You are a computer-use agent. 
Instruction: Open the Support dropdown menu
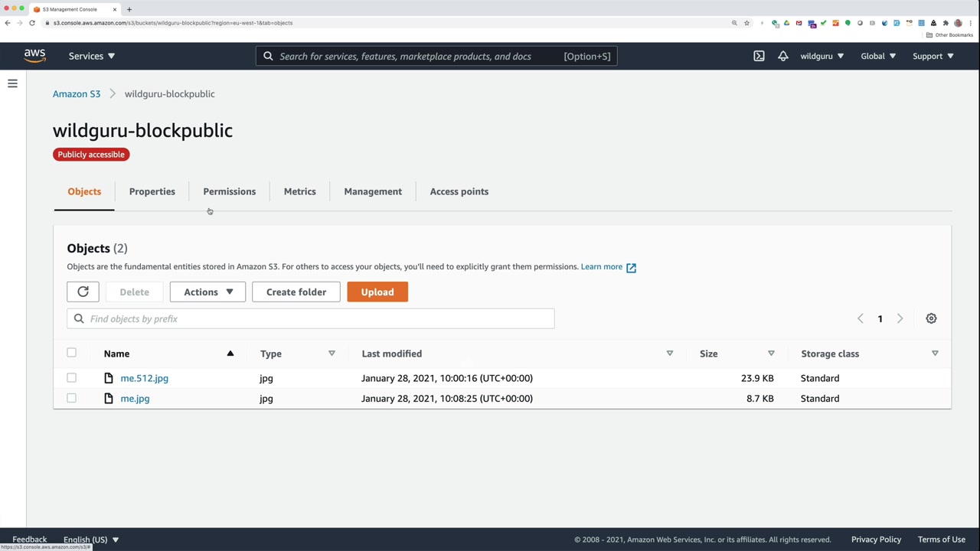pos(933,56)
